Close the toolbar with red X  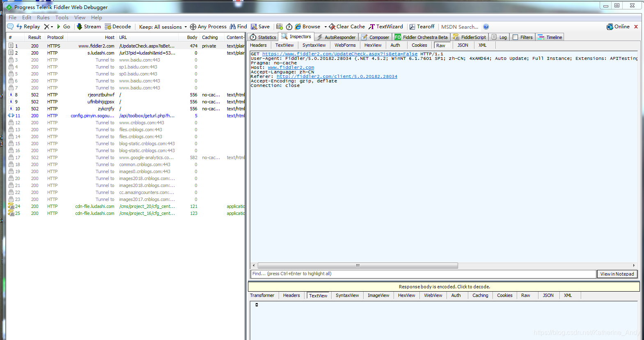pos(636,27)
